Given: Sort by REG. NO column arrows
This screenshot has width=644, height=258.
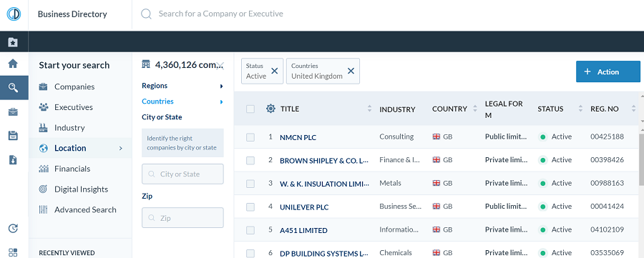Looking at the screenshot, I should point(633,109).
